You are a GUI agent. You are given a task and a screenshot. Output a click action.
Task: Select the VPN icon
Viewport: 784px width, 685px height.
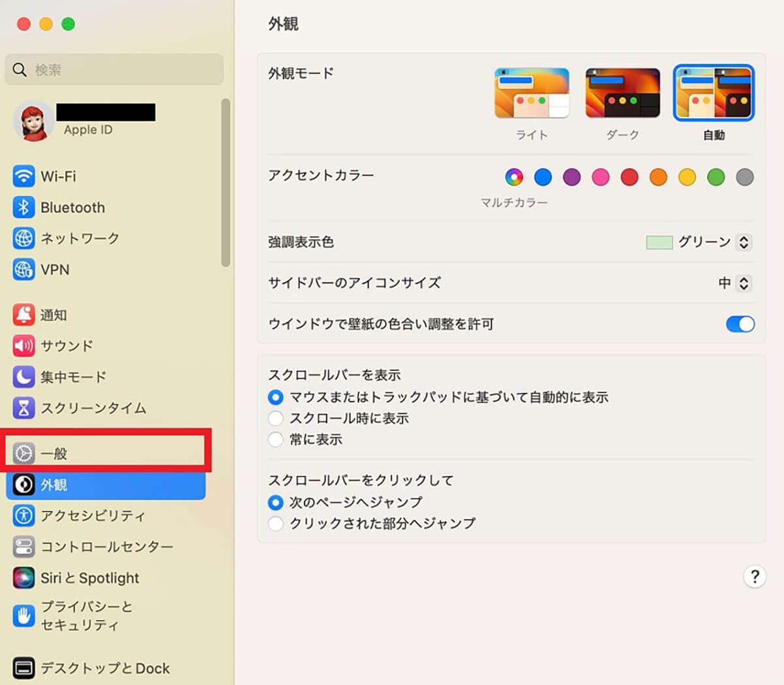pos(24,270)
